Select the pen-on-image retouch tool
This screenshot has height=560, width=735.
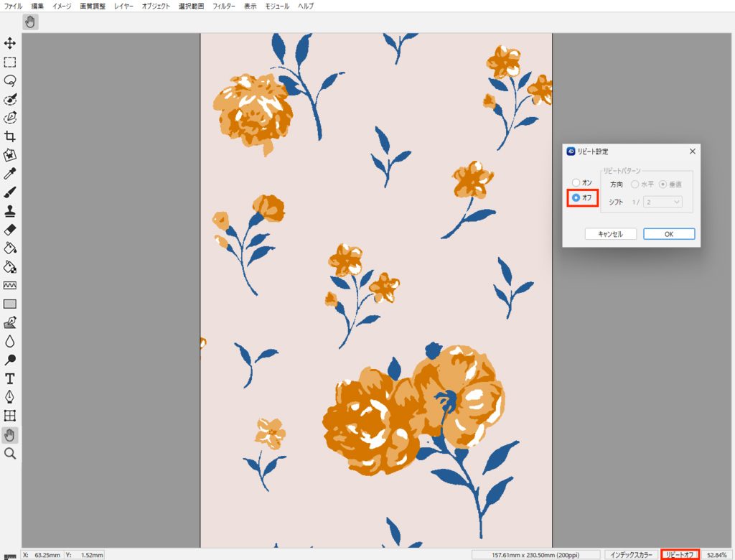10,322
